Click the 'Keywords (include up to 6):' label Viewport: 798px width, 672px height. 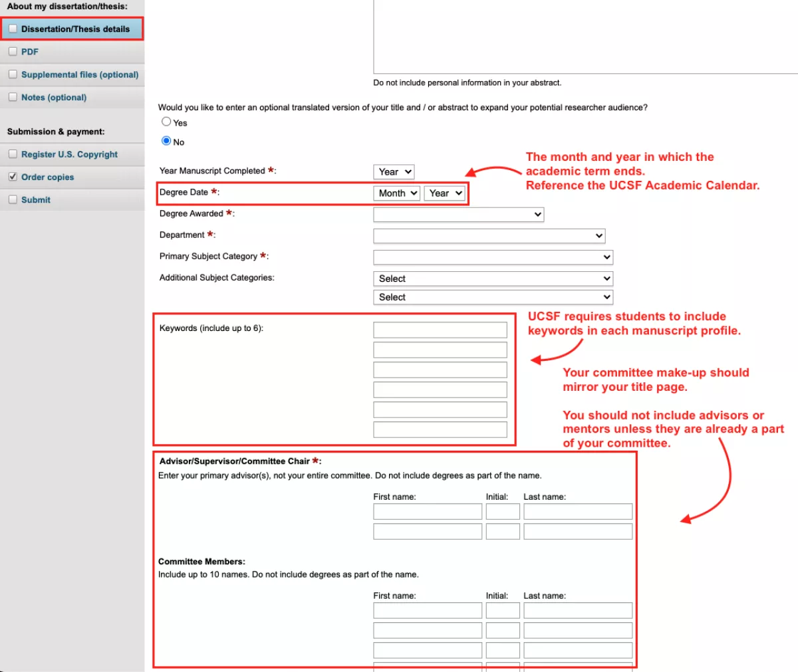[x=211, y=328]
